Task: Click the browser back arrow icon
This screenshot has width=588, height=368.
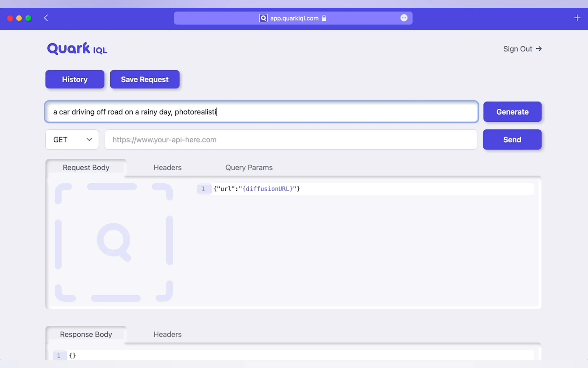Action: coord(46,18)
